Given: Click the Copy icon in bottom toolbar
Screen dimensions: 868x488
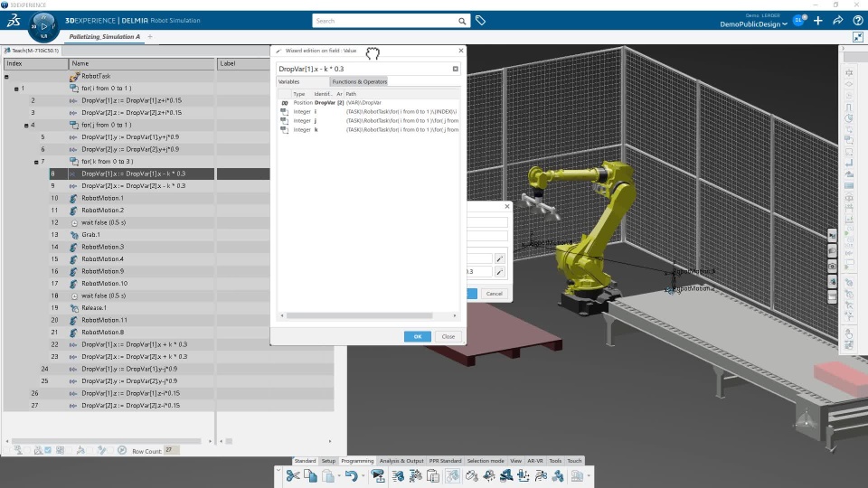Looking at the screenshot, I should 310,475.
